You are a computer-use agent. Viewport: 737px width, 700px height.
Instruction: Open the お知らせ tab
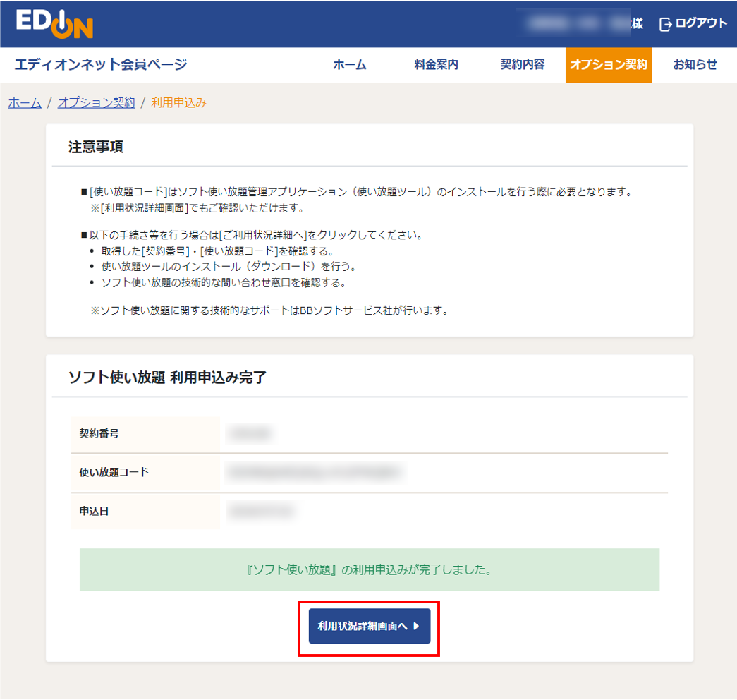point(694,65)
